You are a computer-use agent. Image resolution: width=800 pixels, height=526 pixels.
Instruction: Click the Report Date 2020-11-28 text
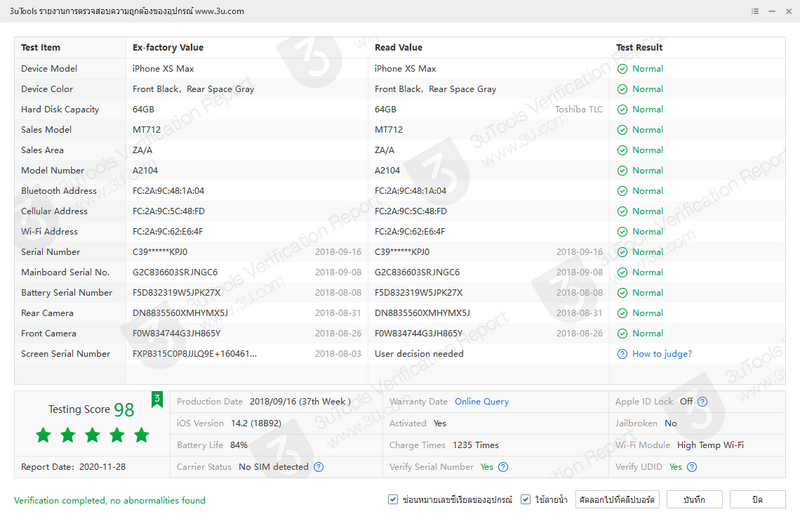[x=73, y=467]
